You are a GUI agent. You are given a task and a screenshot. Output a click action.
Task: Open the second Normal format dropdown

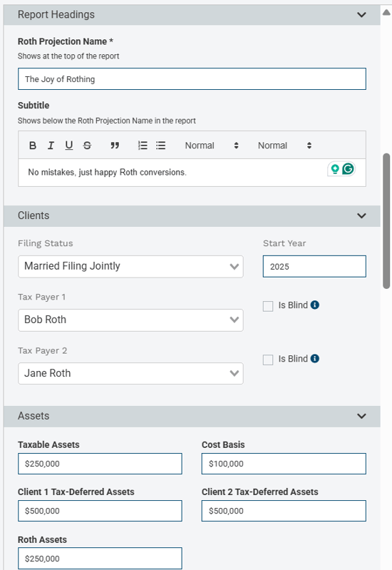pyautogui.click(x=285, y=146)
